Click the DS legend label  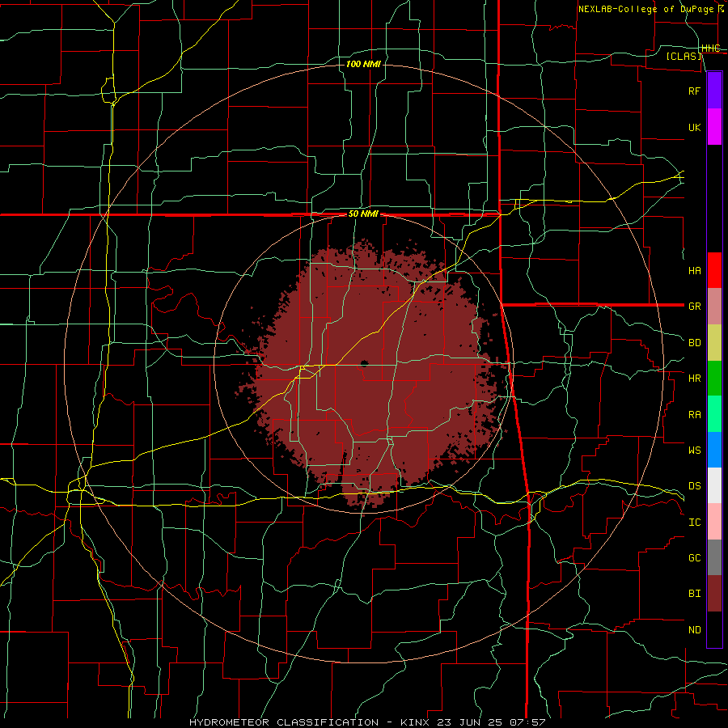[694, 486]
